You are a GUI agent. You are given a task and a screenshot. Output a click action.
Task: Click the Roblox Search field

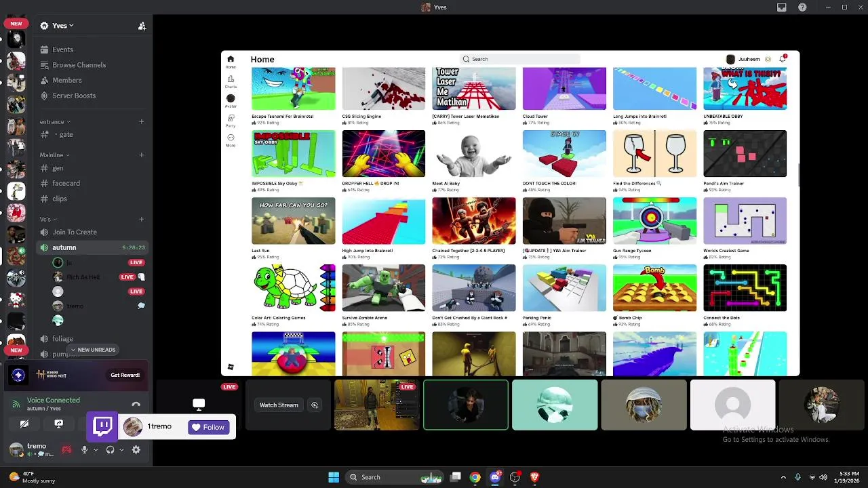point(520,59)
